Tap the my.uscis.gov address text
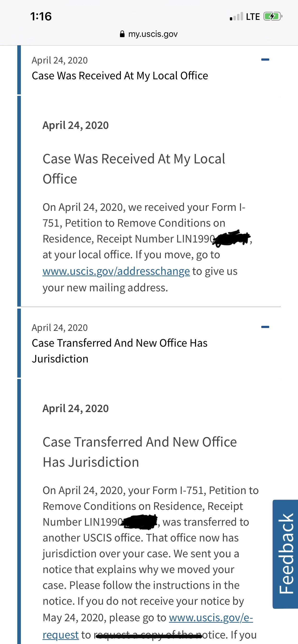This screenshot has width=298, height=644. (153, 34)
